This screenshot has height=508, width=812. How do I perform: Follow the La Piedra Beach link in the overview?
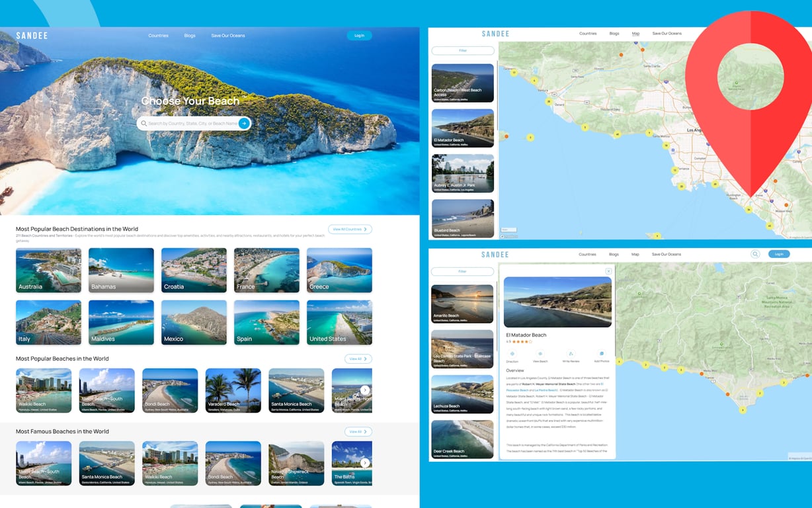(x=546, y=390)
